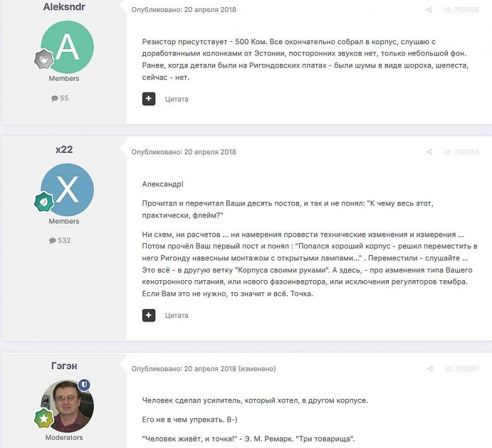Open the x22 username link
This screenshot has height=448, width=492.
[x=64, y=149]
